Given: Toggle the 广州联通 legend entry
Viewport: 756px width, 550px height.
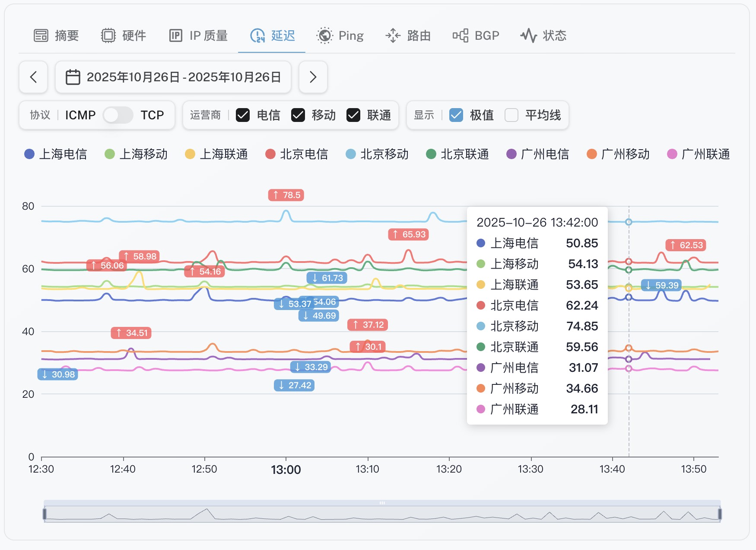Looking at the screenshot, I should [698, 154].
